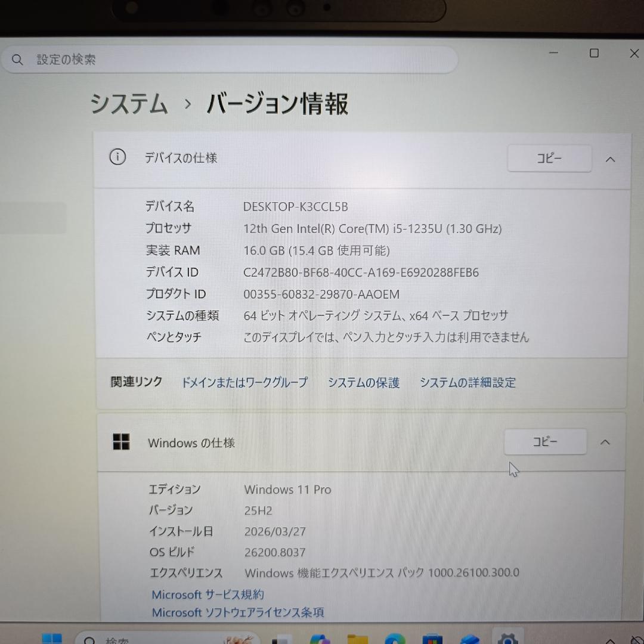Click the Windows logo beside Windows の仕様
Screen dimensions: 644x644
[x=121, y=442]
